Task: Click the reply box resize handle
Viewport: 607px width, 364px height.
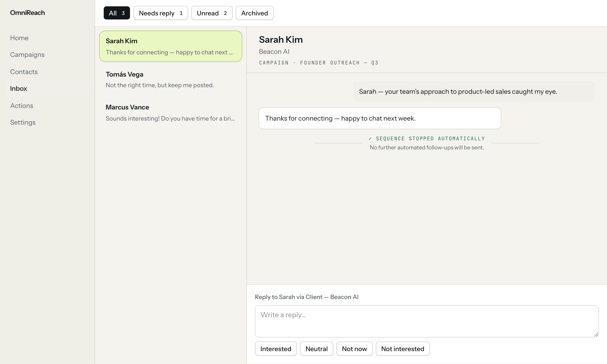Action: 596,335
